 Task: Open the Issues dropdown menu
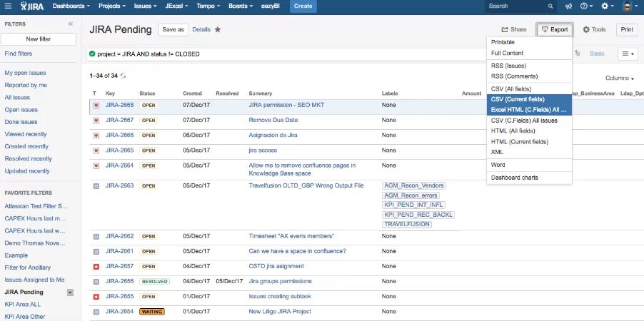tap(146, 6)
